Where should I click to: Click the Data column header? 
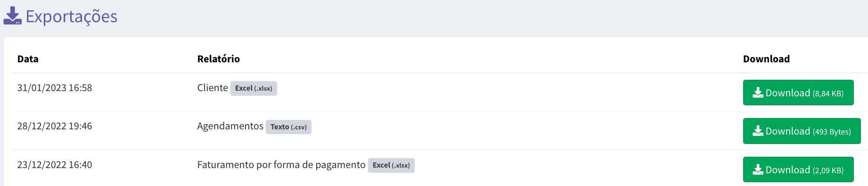point(28,59)
